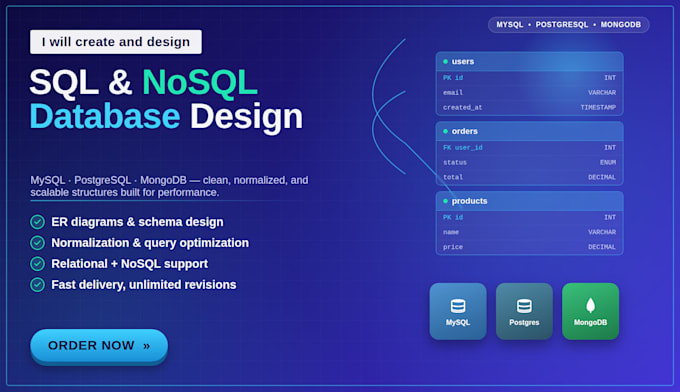Click the Postgres database tile icon
Screen dimensions: 680x392
click(524, 306)
